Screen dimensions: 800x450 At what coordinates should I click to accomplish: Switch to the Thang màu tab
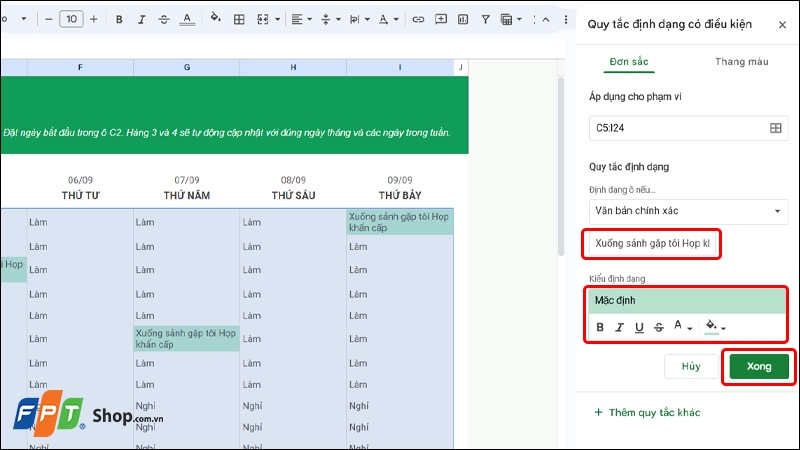coord(741,62)
